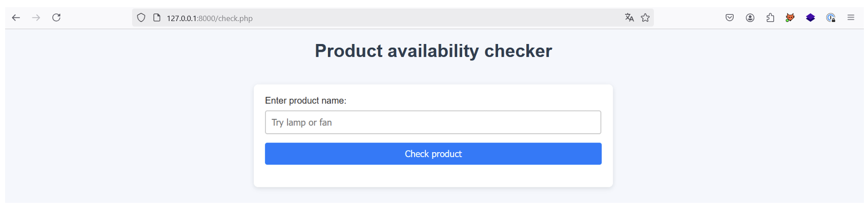Image resolution: width=868 pixels, height=209 pixels.
Task: Open the Pocket save icon
Action: (730, 18)
